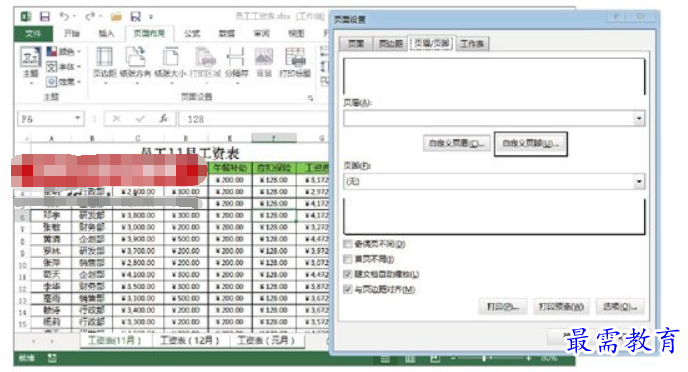Image resolution: width=688 pixels, height=372 pixels.
Task: Switch to sheet tab 工资表(元月)
Action: click(266, 340)
